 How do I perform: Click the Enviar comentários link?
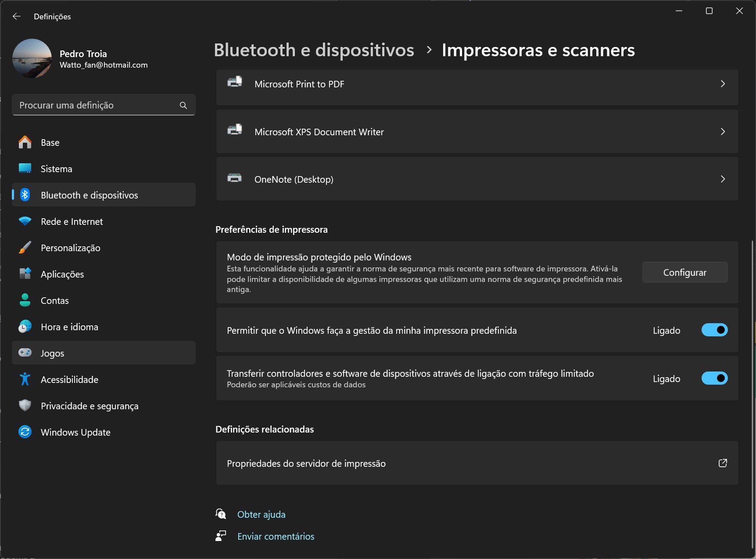[276, 536]
